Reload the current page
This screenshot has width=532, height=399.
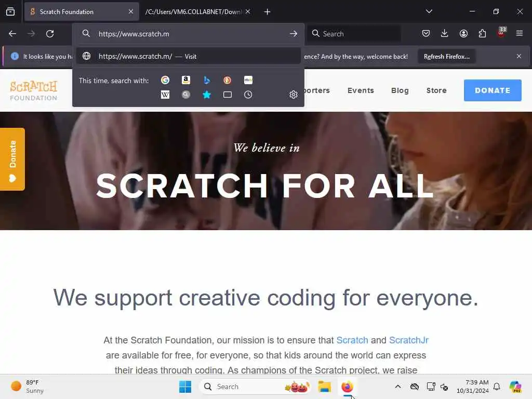[50, 34]
